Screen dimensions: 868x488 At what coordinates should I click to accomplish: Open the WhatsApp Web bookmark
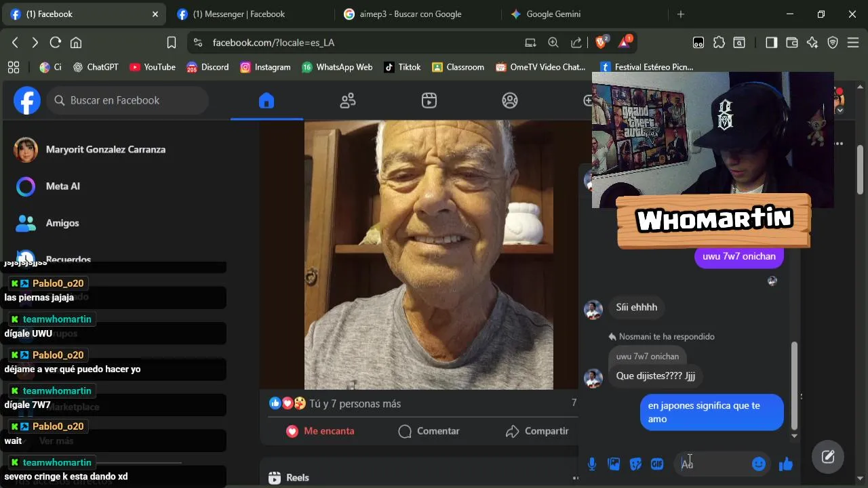pos(337,67)
